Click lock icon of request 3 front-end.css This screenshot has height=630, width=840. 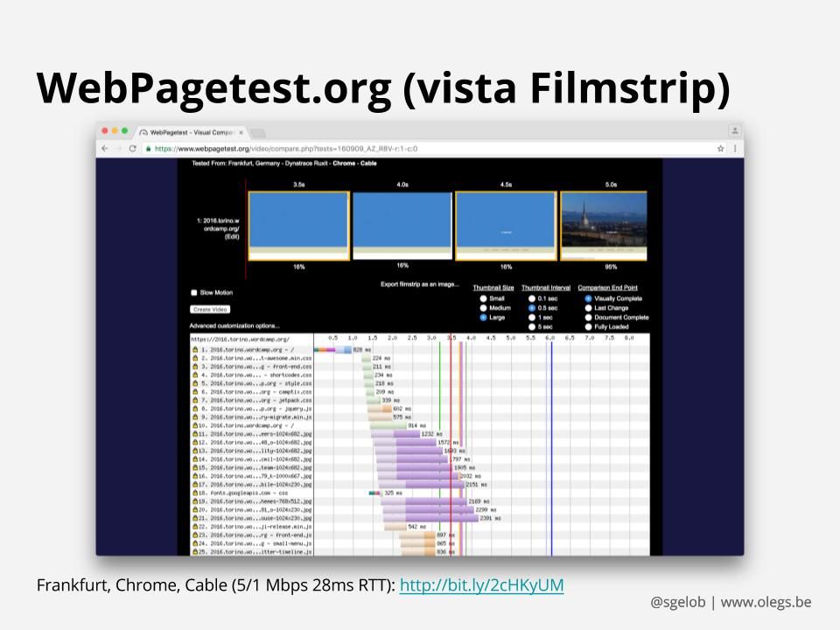[195, 367]
